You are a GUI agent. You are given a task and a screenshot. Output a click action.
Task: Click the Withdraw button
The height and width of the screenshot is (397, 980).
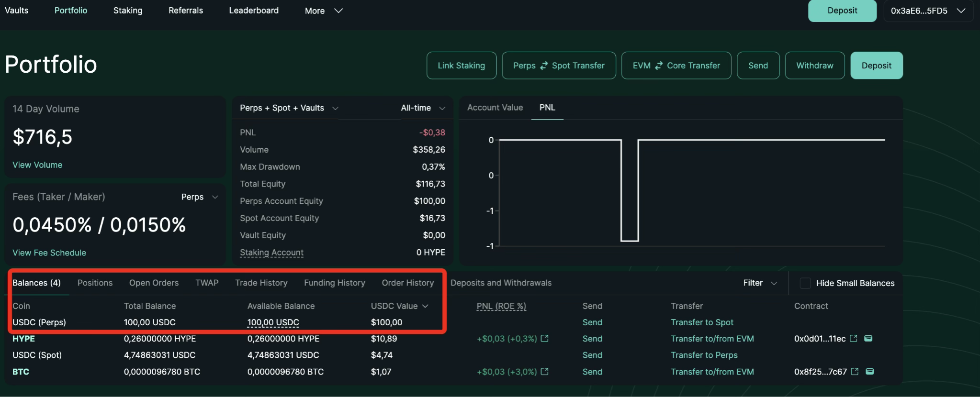[814, 66]
